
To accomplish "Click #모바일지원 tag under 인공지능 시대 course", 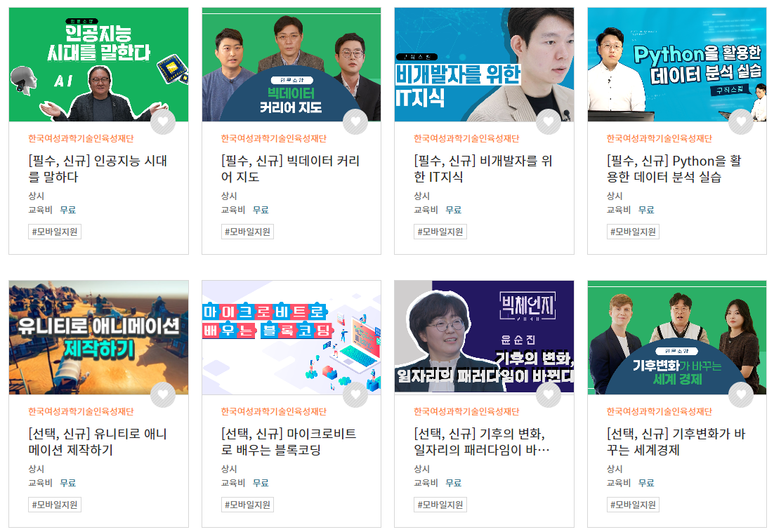I will click(x=55, y=232).
